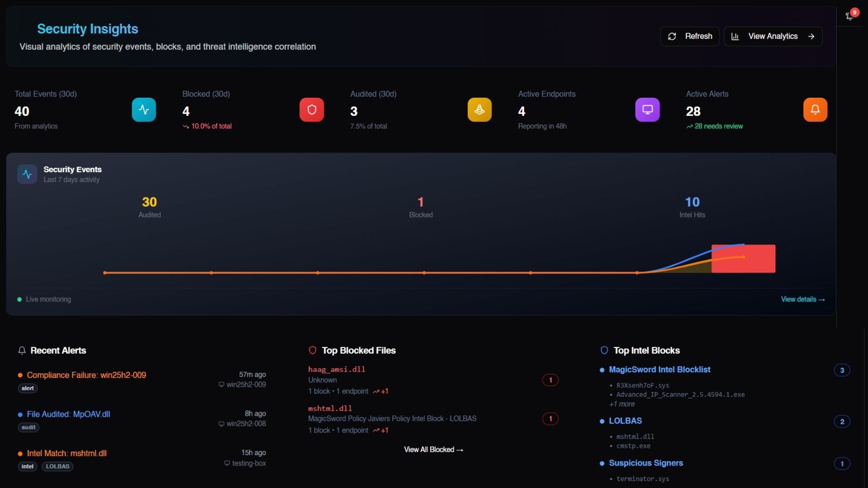The width and height of the screenshot is (868, 488).
Task: Open Suspicious Signers intel group
Action: coord(646,463)
